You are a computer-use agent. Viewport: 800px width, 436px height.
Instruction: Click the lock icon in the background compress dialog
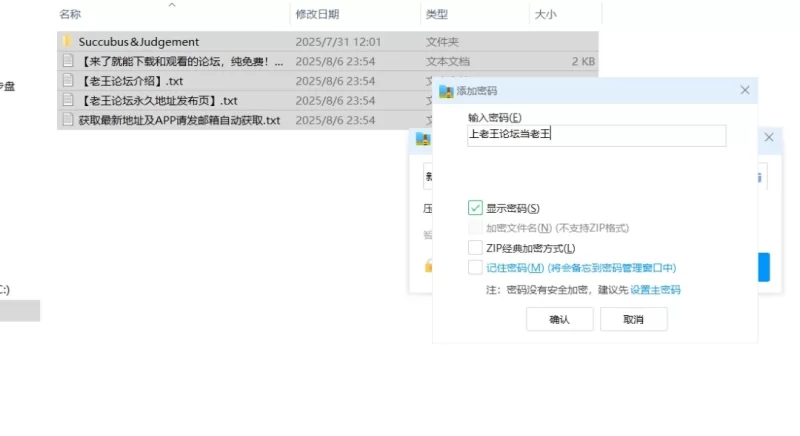pyautogui.click(x=428, y=266)
